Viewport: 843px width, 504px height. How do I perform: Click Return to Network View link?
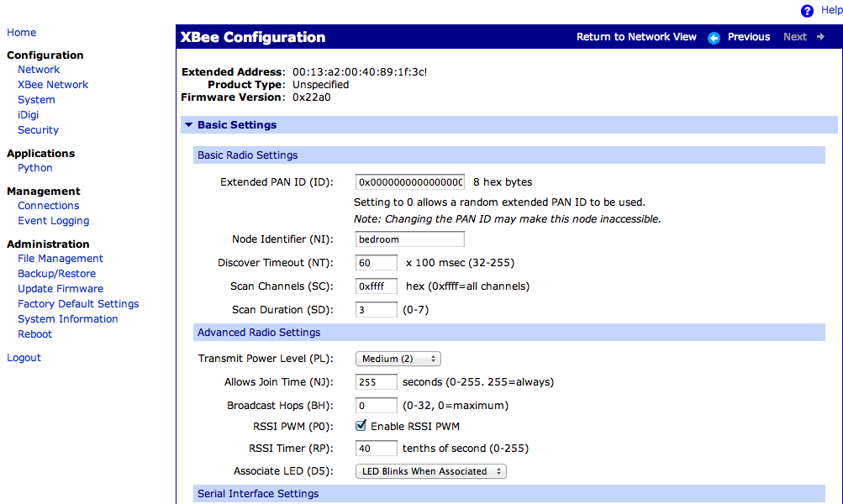636,37
